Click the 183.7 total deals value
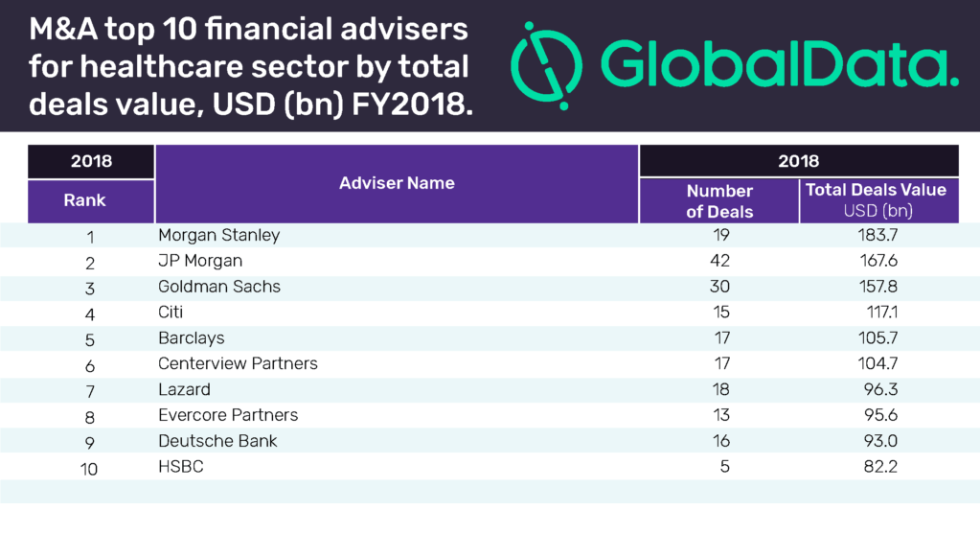 coord(880,235)
